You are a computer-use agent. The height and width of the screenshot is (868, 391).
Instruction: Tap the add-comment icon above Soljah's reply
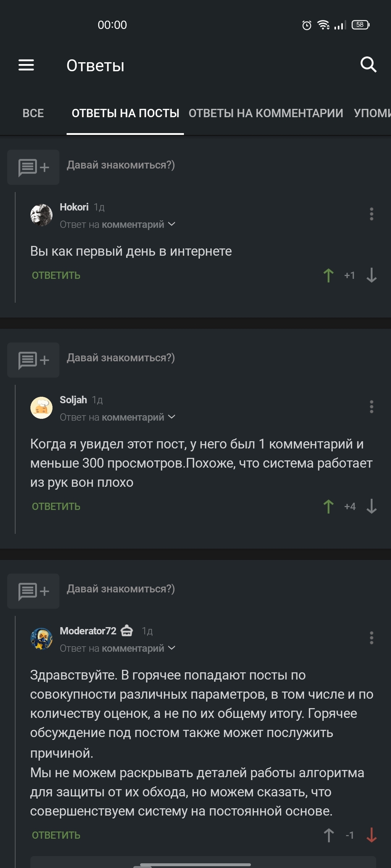point(33,360)
